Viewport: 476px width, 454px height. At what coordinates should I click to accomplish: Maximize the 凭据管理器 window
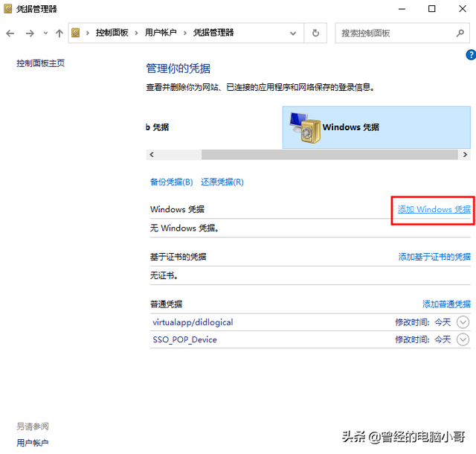(431, 9)
